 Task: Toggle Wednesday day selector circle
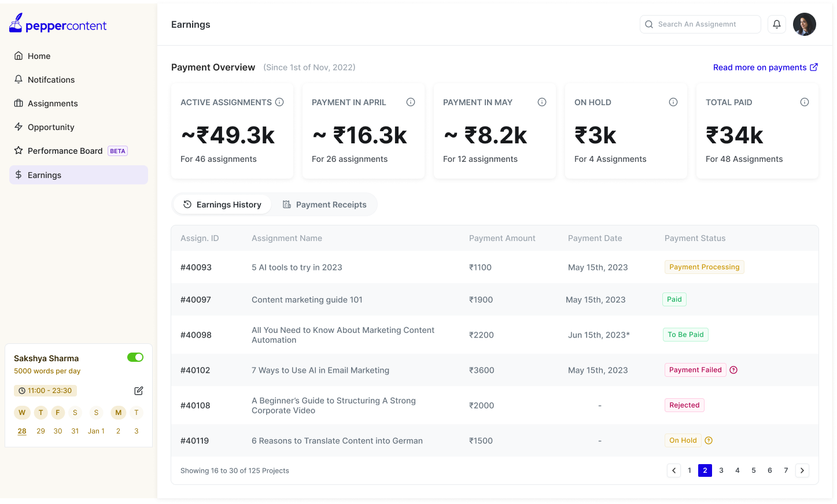pyautogui.click(x=22, y=413)
